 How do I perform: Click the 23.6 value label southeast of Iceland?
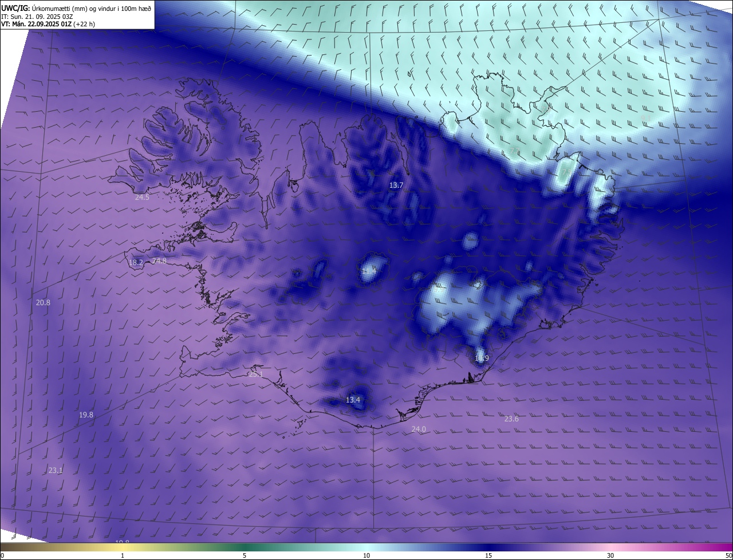coord(511,419)
